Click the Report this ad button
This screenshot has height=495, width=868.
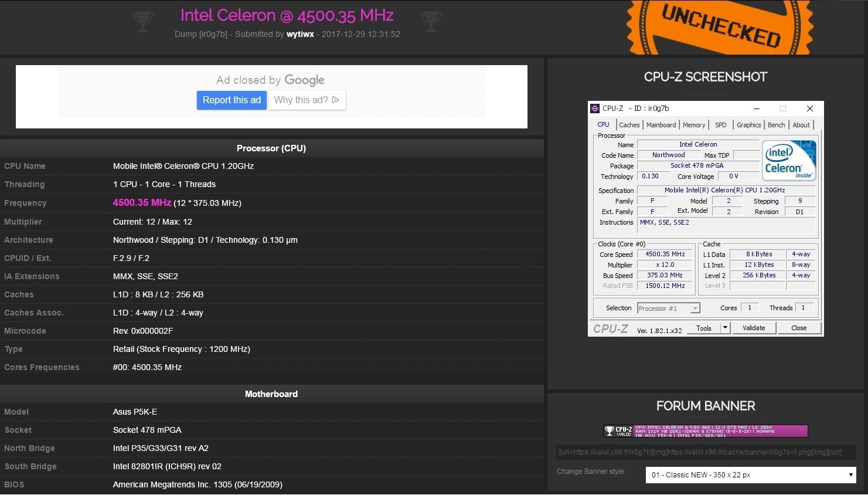pos(232,100)
